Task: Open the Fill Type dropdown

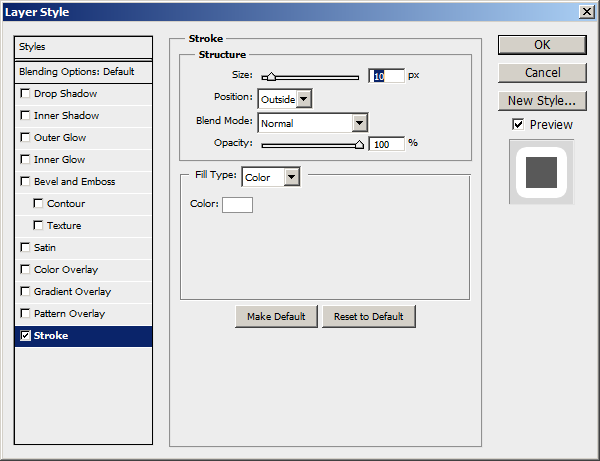Action: pos(271,177)
